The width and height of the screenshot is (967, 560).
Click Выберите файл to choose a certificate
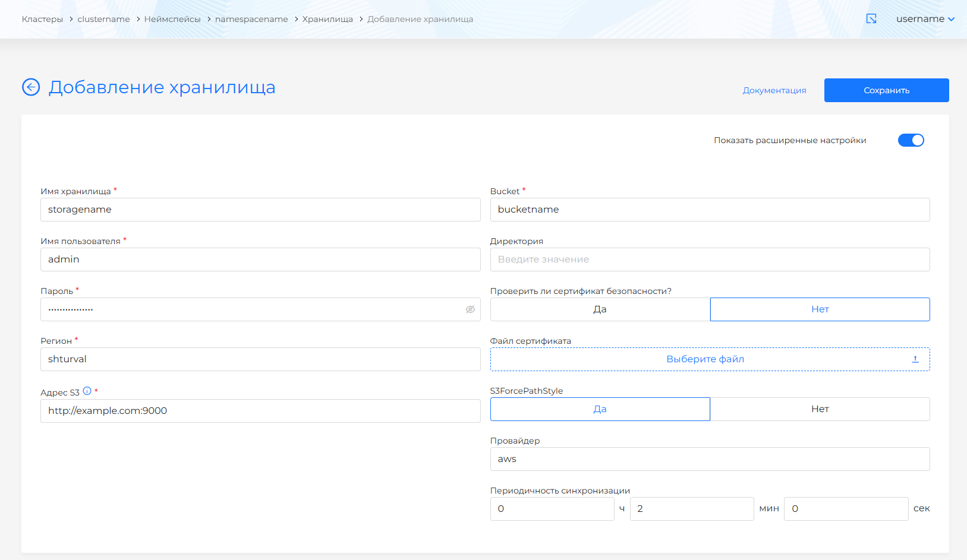point(705,359)
